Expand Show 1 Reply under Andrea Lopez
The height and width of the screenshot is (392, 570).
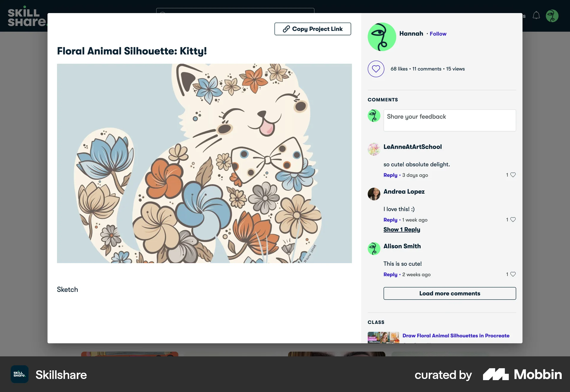point(402,229)
